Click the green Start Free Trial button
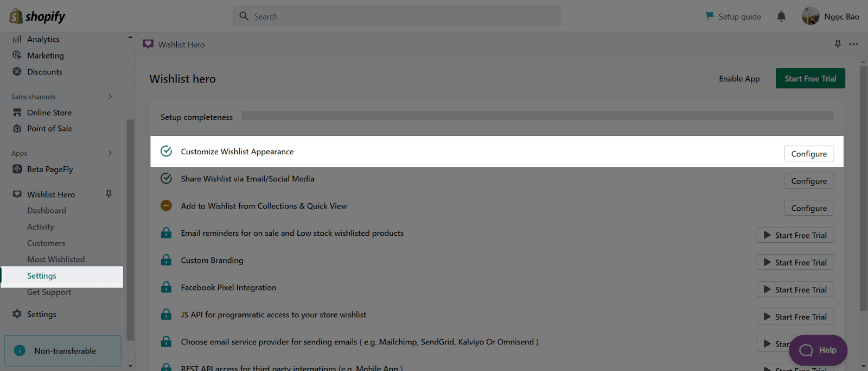Viewport: 868px width, 371px height. pyautogui.click(x=810, y=78)
